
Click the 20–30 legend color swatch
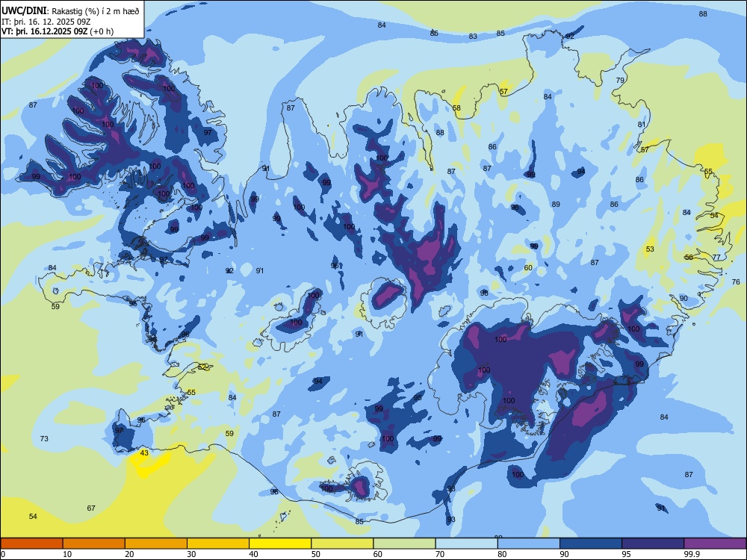click(x=156, y=544)
